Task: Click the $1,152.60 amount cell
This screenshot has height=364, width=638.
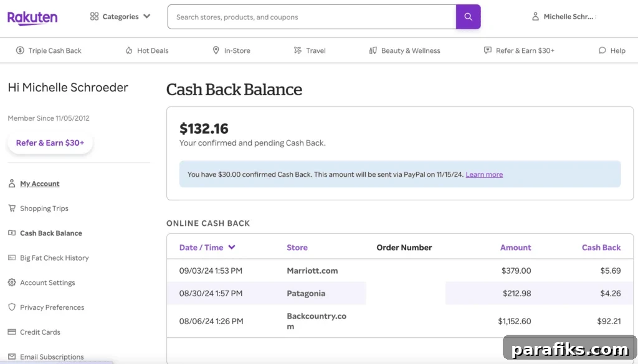Action: coord(514,321)
